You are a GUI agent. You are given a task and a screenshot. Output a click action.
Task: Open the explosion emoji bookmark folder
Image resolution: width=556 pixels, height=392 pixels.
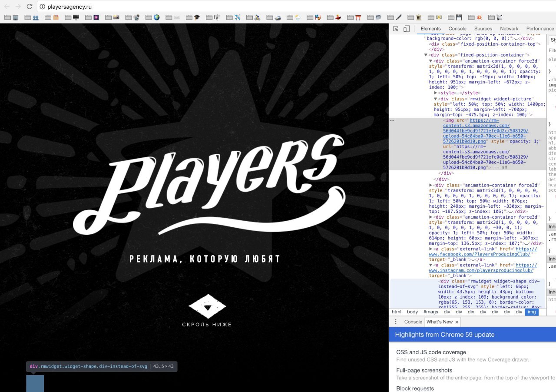click(475, 17)
